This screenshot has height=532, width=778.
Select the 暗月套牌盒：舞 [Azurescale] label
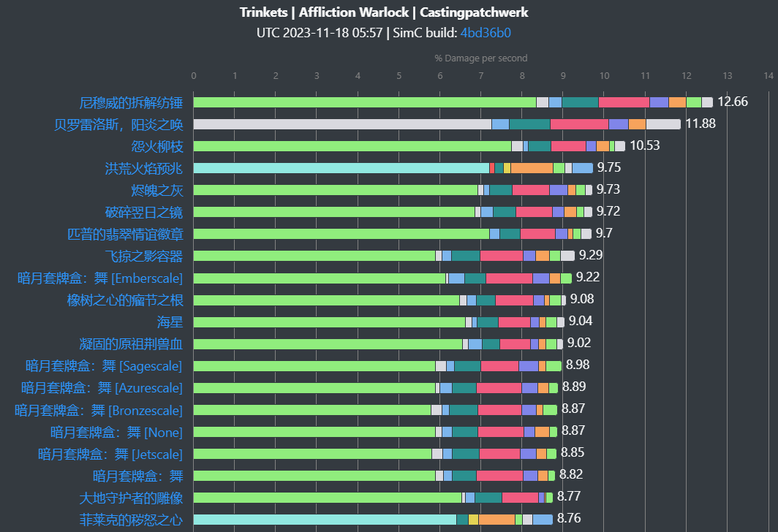click(x=102, y=388)
